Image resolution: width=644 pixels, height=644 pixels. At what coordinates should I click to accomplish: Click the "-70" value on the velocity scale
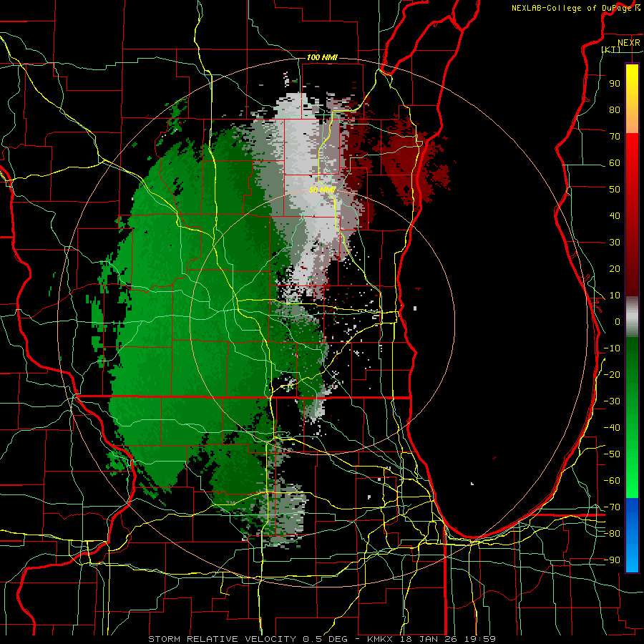pyautogui.click(x=612, y=507)
